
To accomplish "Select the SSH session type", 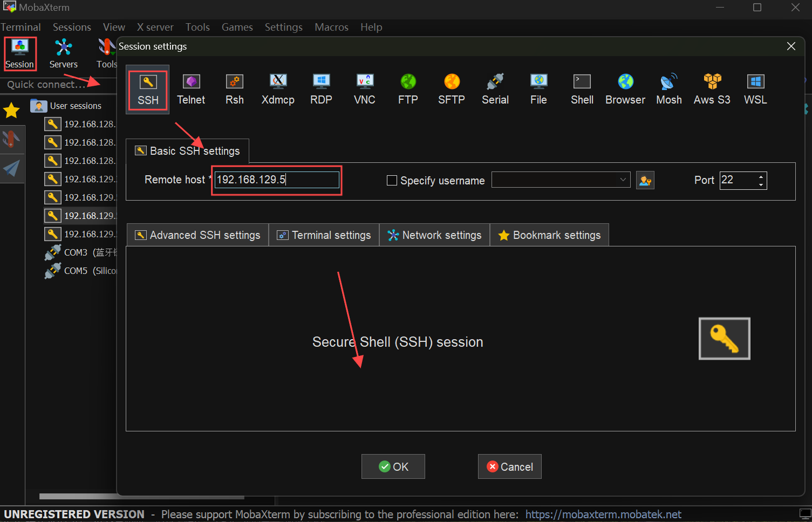I will [x=147, y=90].
